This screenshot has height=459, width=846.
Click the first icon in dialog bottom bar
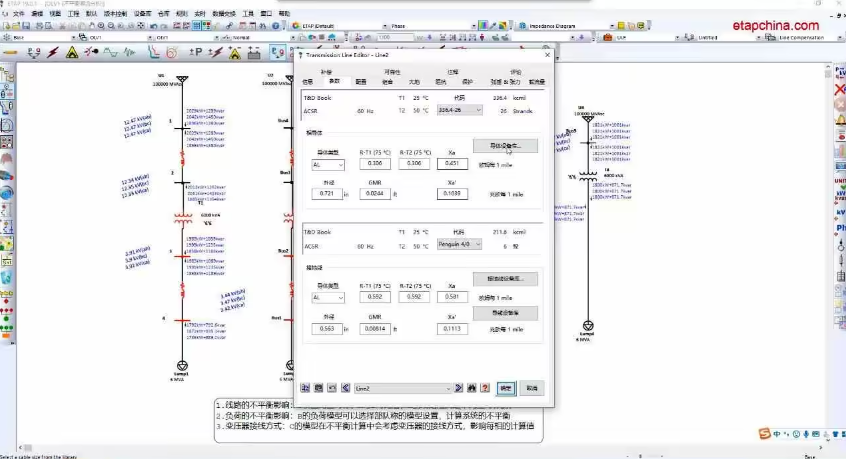pos(306,387)
